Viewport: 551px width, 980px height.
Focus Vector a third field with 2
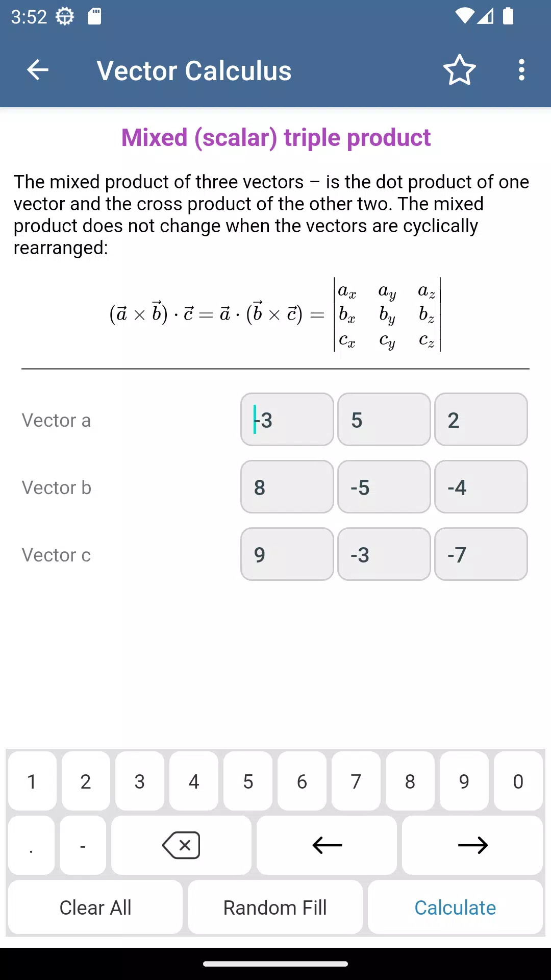[481, 420]
